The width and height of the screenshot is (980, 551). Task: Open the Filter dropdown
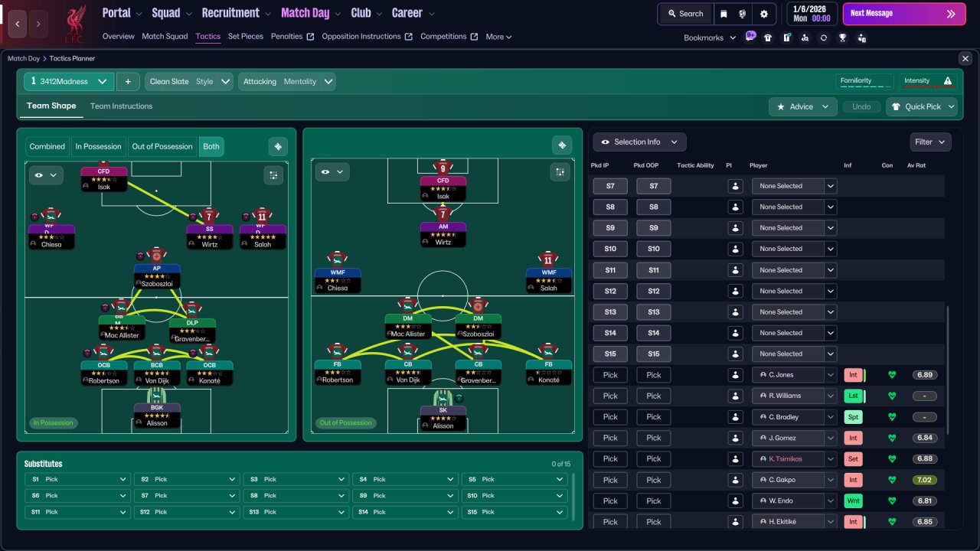[x=931, y=142]
